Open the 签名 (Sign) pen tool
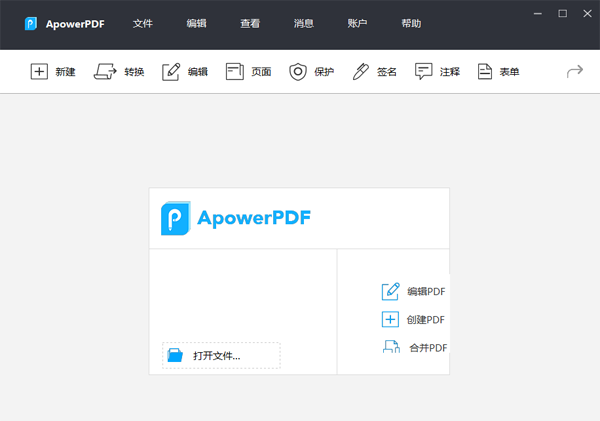 361,72
